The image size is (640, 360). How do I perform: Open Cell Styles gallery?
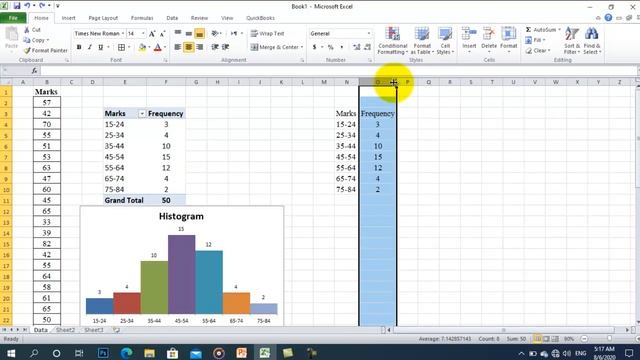click(445, 41)
